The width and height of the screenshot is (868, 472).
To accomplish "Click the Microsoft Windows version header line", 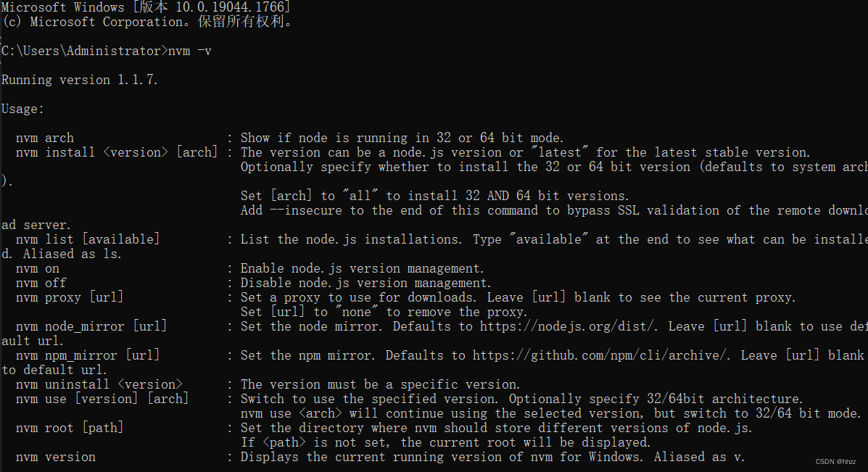I will (x=146, y=7).
